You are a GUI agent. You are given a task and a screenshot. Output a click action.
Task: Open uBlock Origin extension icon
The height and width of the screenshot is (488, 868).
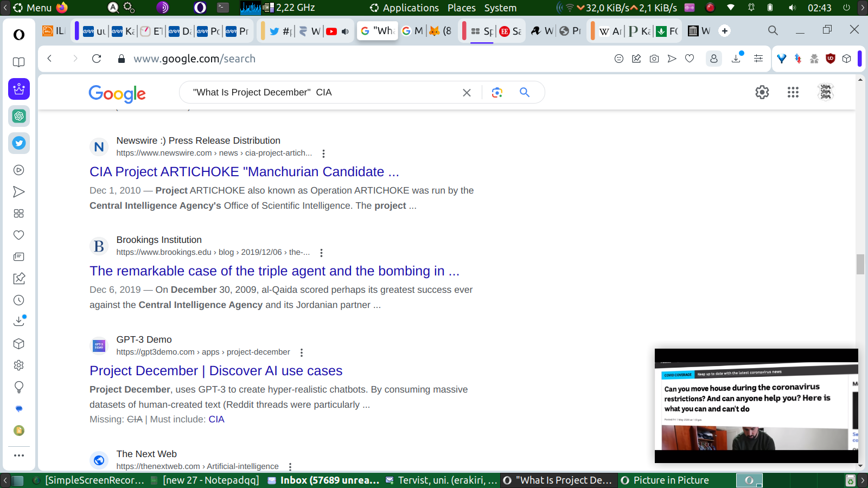pyautogui.click(x=830, y=59)
